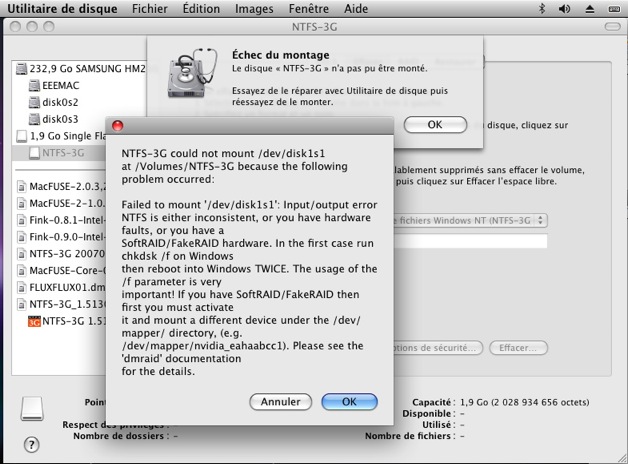Click the orange 3G volume icon

[x=34, y=321]
